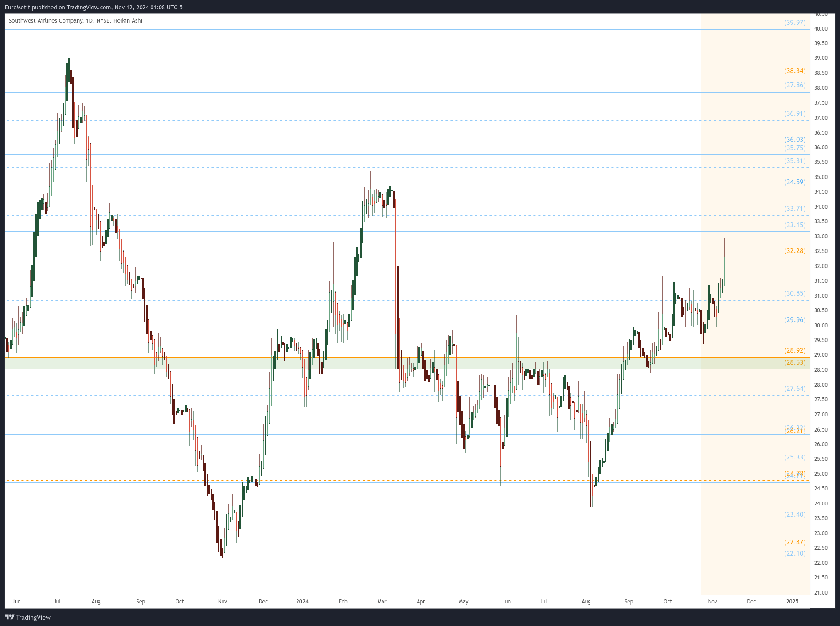Select the (23.40) level label
840x626 pixels.
[x=795, y=514]
